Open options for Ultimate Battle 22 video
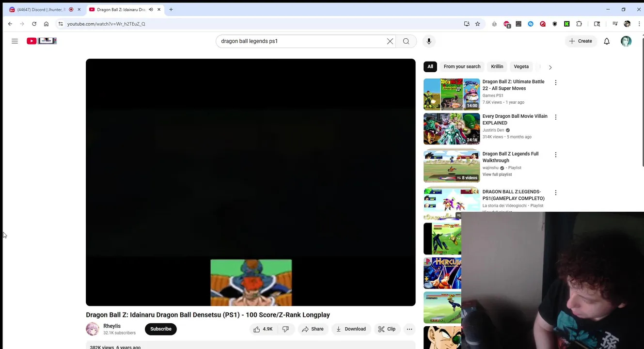The height and width of the screenshot is (349, 644). [556, 83]
